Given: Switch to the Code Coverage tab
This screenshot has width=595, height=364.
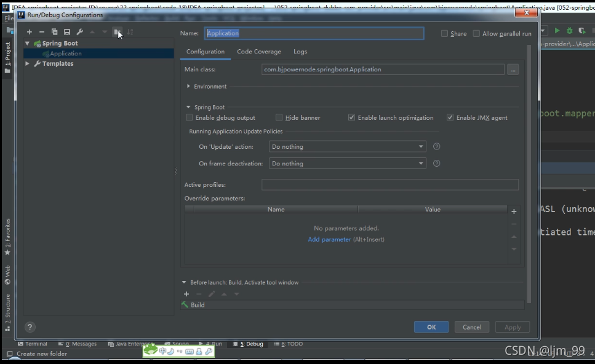Looking at the screenshot, I should pos(259,52).
